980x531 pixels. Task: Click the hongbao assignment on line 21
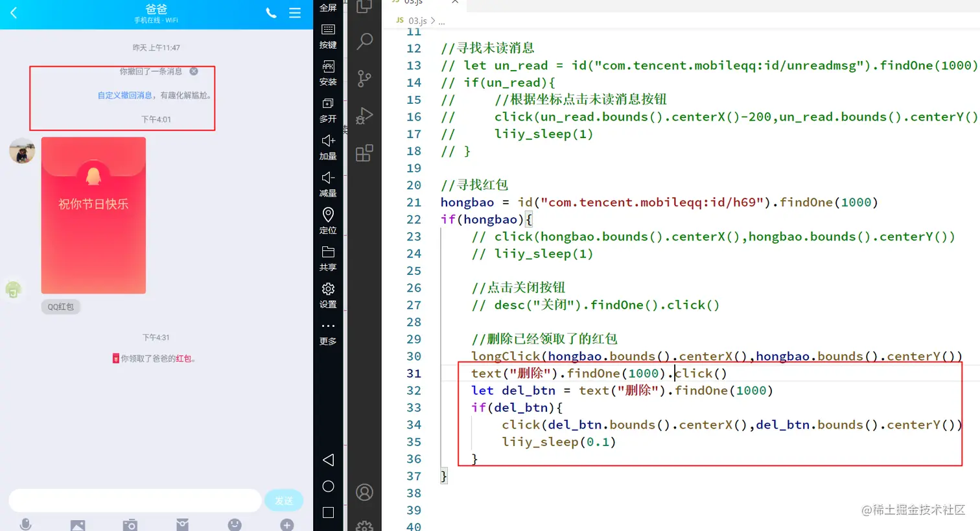pyautogui.click(x=659, y=202)
